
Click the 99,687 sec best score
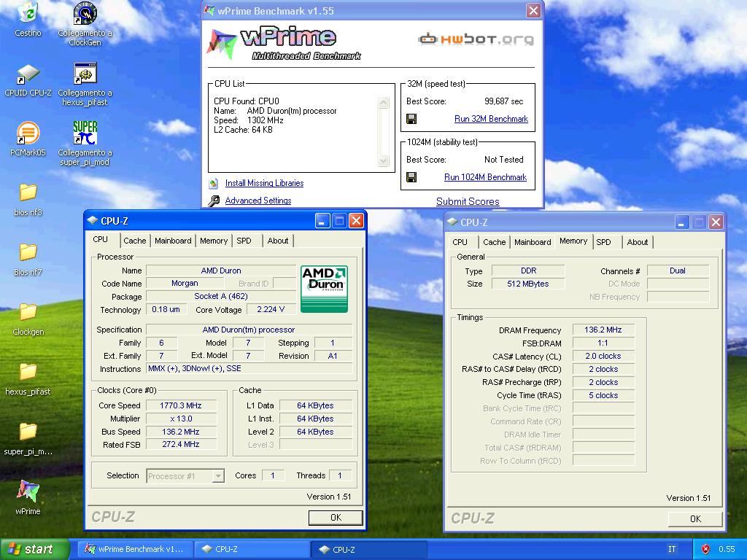[503, 101]
